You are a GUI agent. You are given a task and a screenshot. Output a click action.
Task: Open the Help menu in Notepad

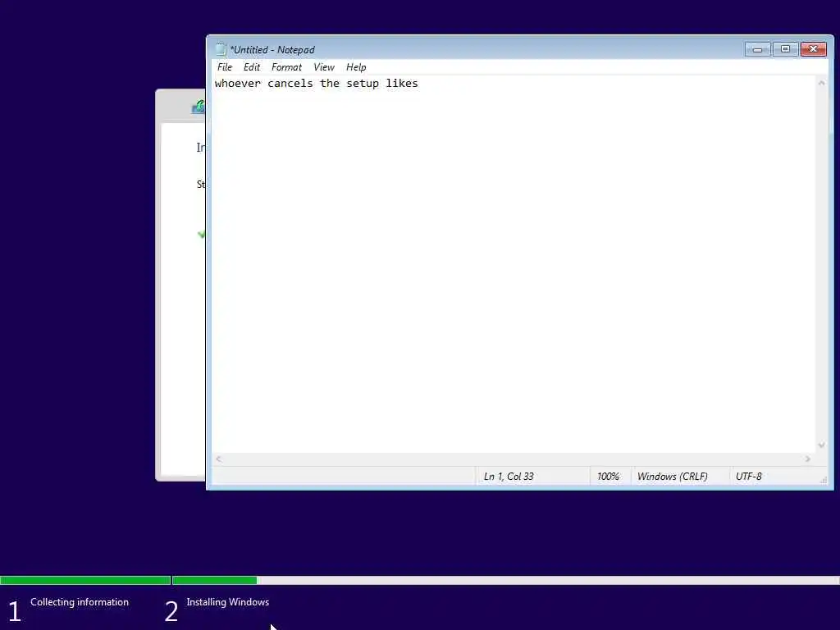[x=356, y=67]
